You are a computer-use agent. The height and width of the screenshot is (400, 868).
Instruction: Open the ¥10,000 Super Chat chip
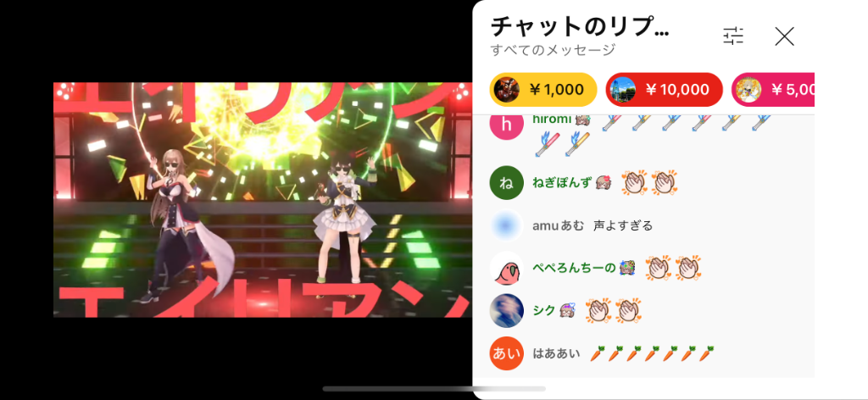pos(665,89)
